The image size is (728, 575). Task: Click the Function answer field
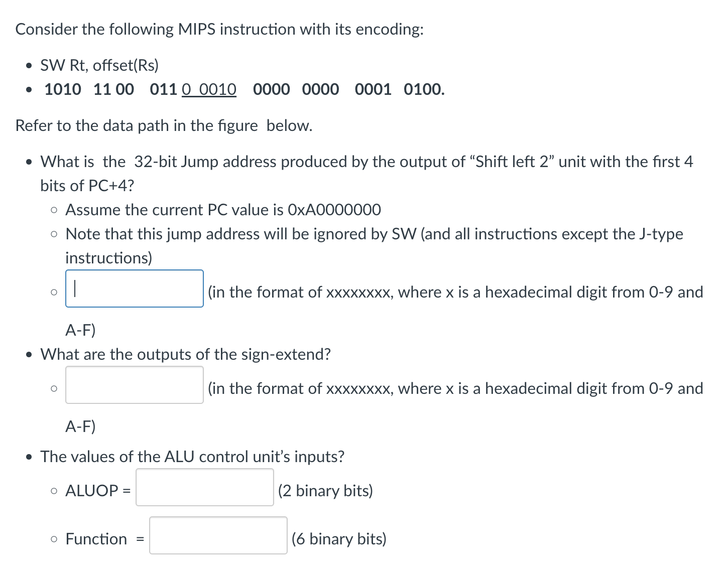pos(217,536)
